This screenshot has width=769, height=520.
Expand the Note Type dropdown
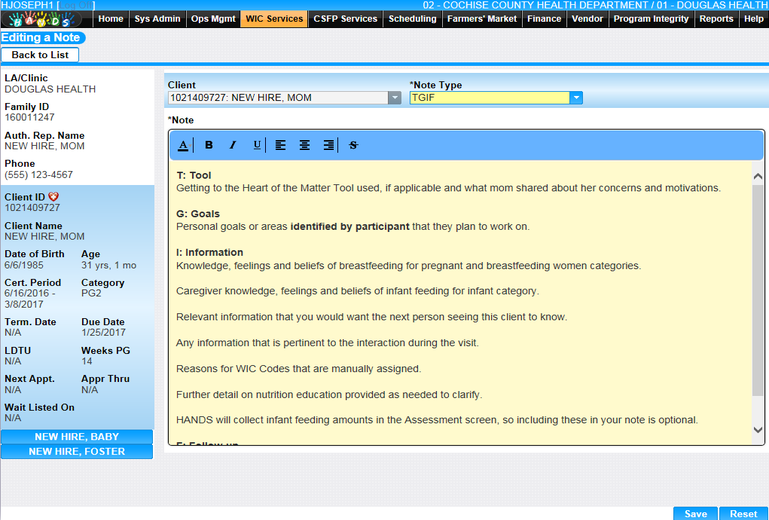[576, 98]
